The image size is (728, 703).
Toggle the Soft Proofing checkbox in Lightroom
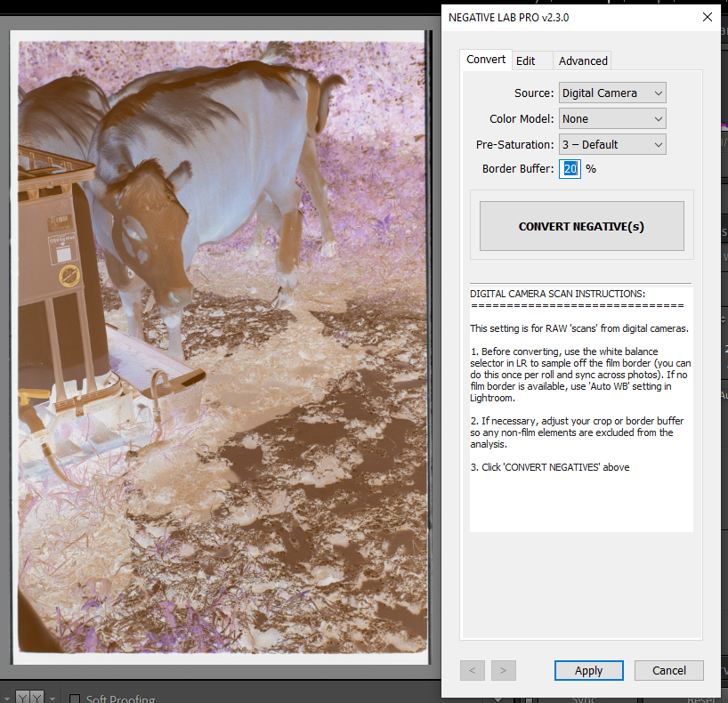(74, 699)
